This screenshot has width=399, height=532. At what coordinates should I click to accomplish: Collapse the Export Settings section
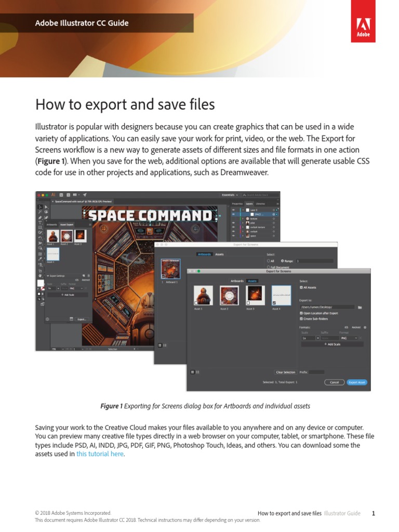click(48, 276)
